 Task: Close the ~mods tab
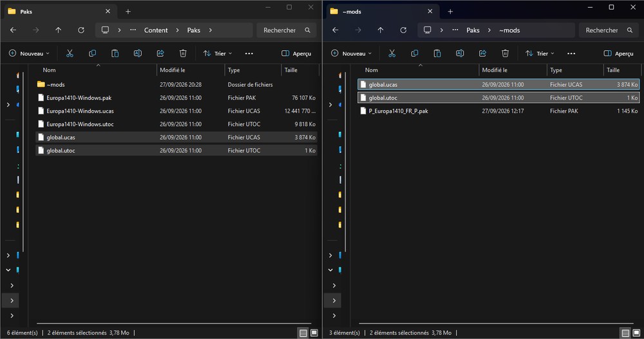click(x=430, y=12)
